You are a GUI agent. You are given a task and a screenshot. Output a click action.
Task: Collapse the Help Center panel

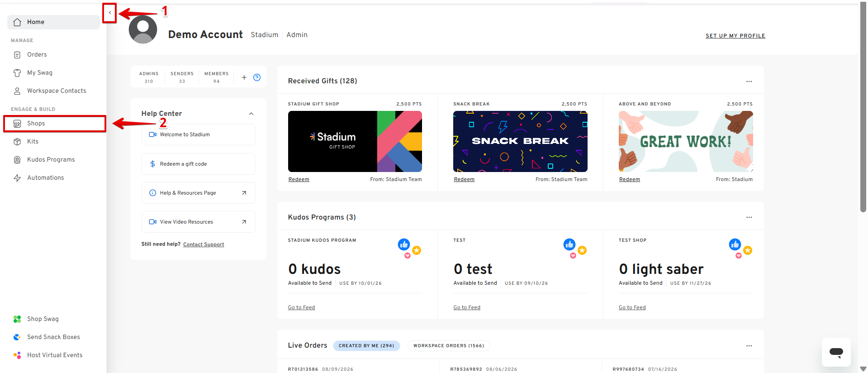pyautogui.click(x=251, y=114)
